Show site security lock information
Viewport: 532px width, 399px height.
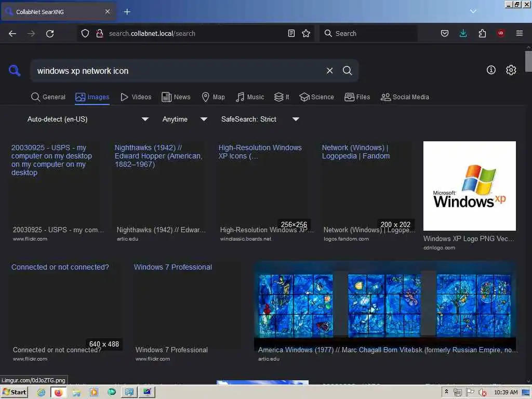coord(100,33)
